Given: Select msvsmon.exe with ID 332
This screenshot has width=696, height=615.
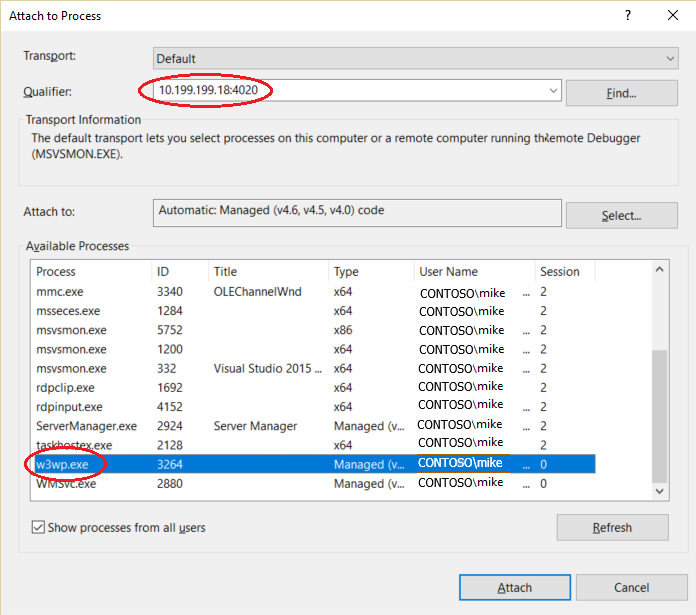Looking at the screenshot, I should [313, 368].
